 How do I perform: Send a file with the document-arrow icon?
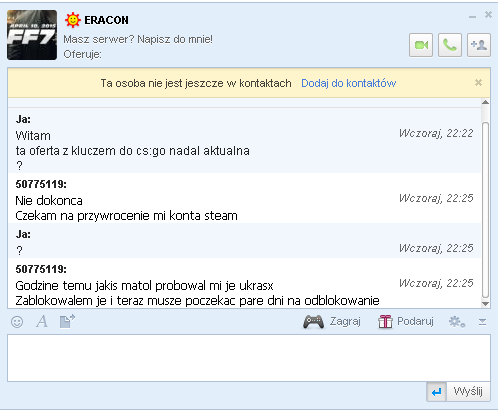67,321
